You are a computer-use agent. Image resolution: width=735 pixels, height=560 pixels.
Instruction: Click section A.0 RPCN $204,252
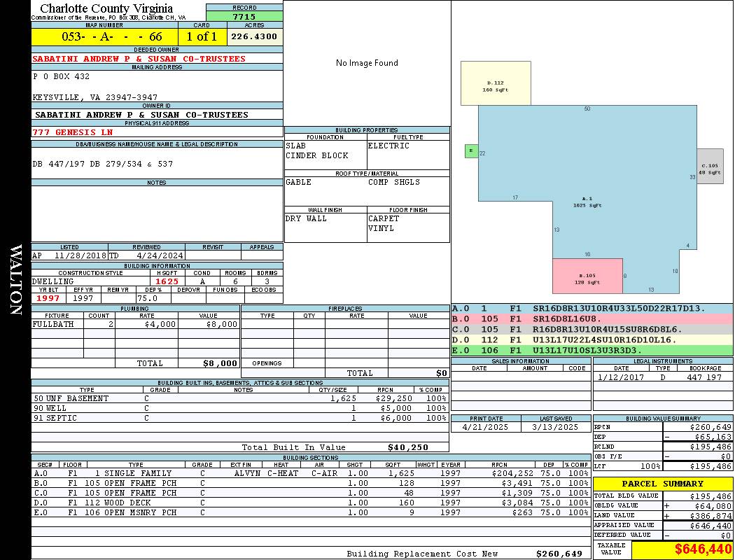click(512, 474)
